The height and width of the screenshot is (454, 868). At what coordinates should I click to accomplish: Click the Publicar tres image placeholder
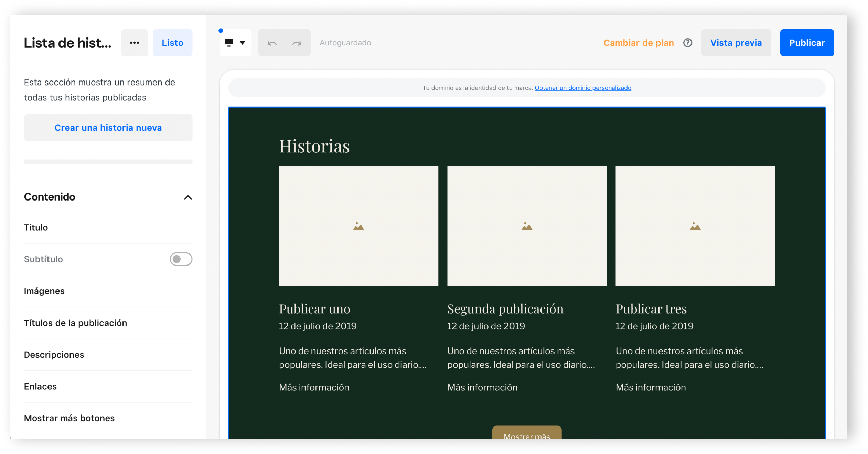695,226
